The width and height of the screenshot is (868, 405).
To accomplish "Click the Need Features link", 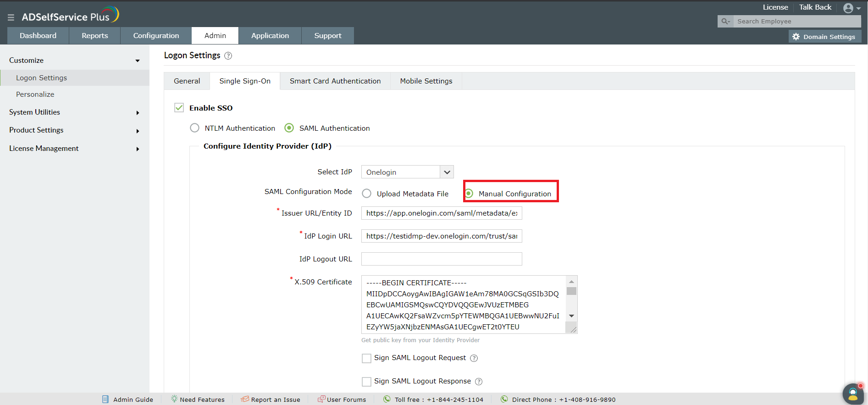I will point(202,399).
